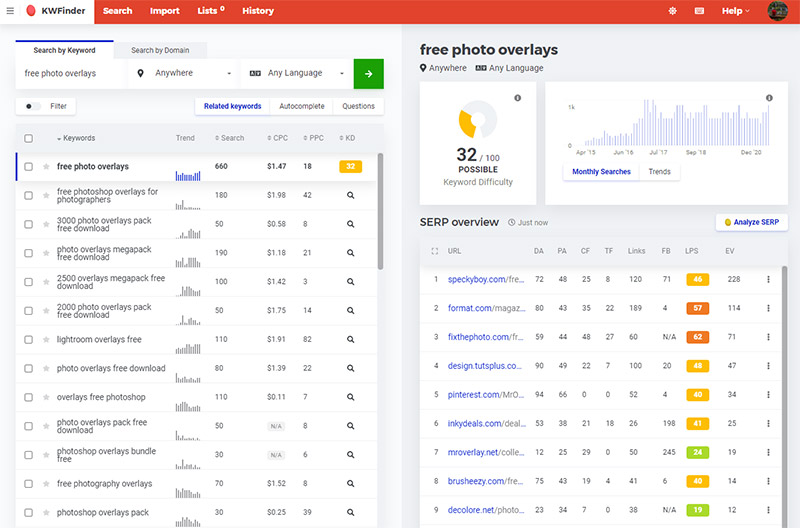Switch chart to Trends tab
The width and height of the screenshot is (800, 528).
point(659,172)
